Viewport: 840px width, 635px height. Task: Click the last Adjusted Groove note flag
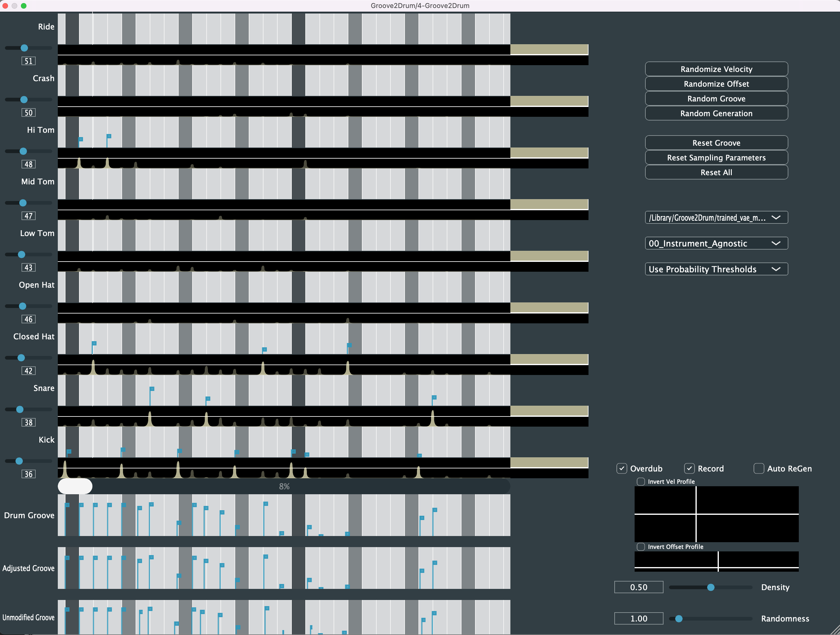coord(435,563)
